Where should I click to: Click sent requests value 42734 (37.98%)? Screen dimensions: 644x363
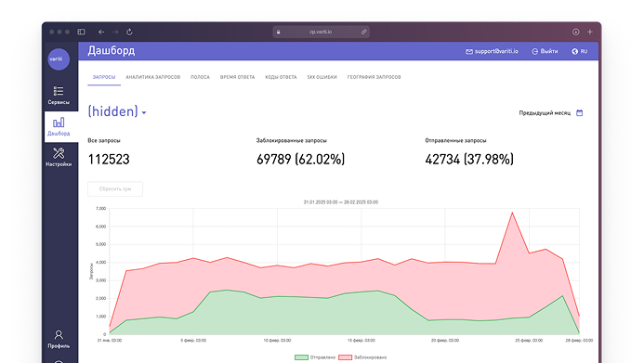tap(469, 160)
